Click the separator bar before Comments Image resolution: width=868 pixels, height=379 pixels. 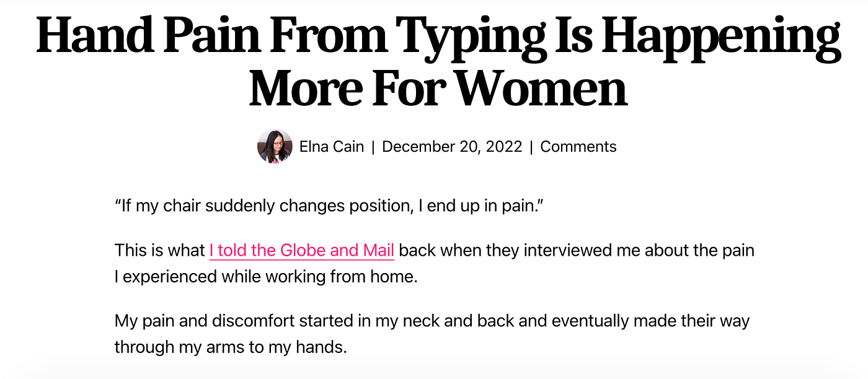[532, 147]
